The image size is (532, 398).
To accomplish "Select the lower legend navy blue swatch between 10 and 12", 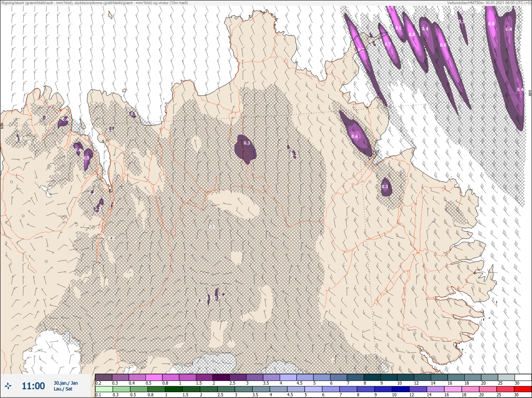I will tap(401, 389).
